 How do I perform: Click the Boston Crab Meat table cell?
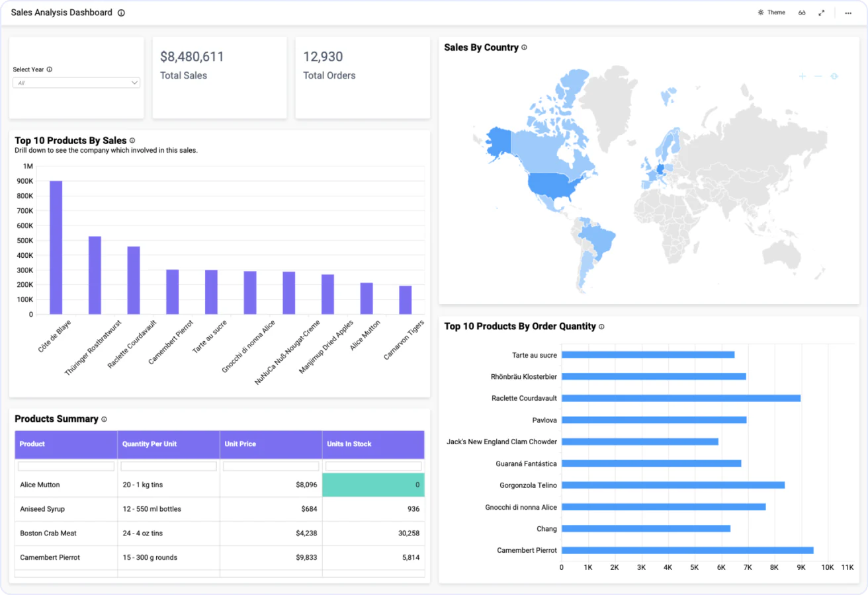coord(66,534)
